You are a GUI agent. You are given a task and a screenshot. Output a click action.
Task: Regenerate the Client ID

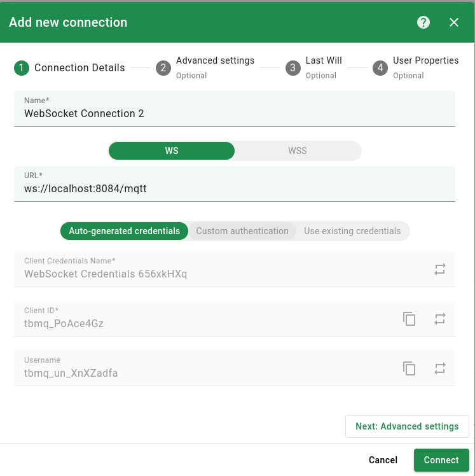click(x=440, y=319)
